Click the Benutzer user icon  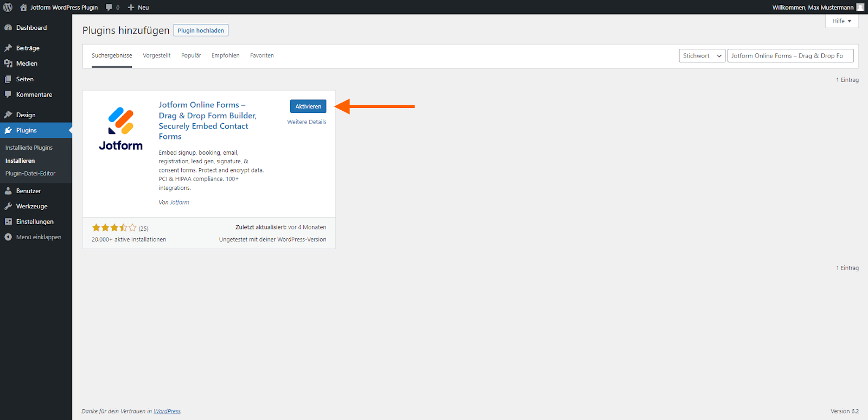point(8,191)
